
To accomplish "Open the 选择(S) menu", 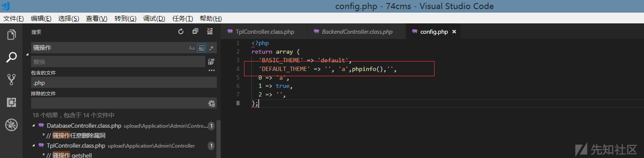I will (x=69, y=19).
